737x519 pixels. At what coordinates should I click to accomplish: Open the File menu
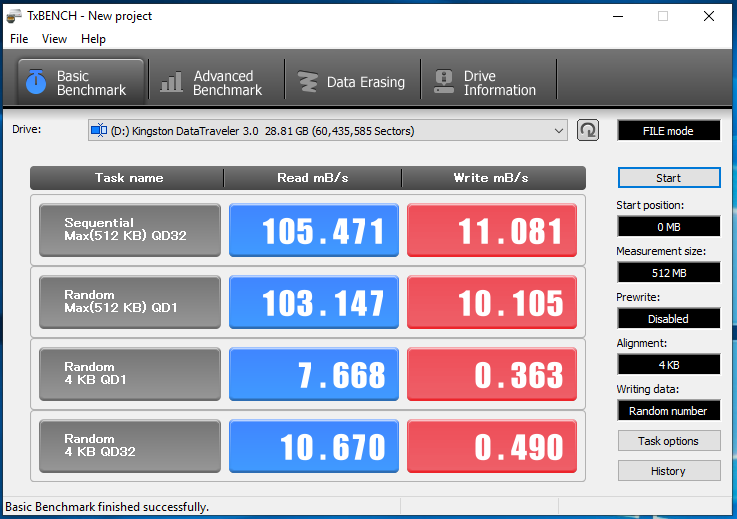point(19,39)
